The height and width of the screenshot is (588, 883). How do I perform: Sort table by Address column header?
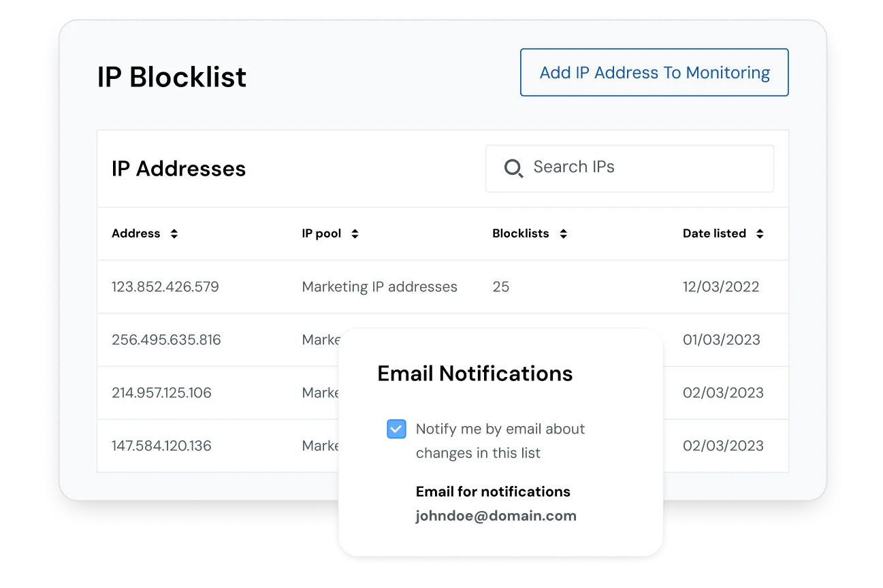(136, 233)
